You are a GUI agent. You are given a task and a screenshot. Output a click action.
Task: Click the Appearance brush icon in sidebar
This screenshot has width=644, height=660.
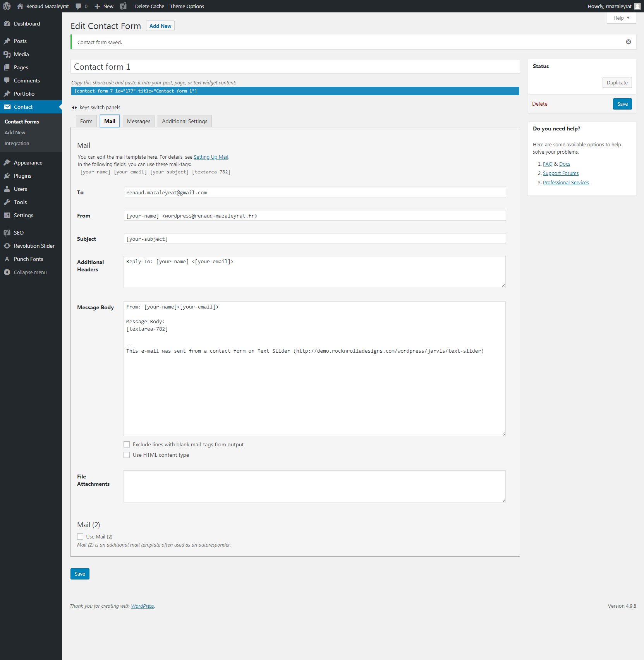tap(7, 163)
